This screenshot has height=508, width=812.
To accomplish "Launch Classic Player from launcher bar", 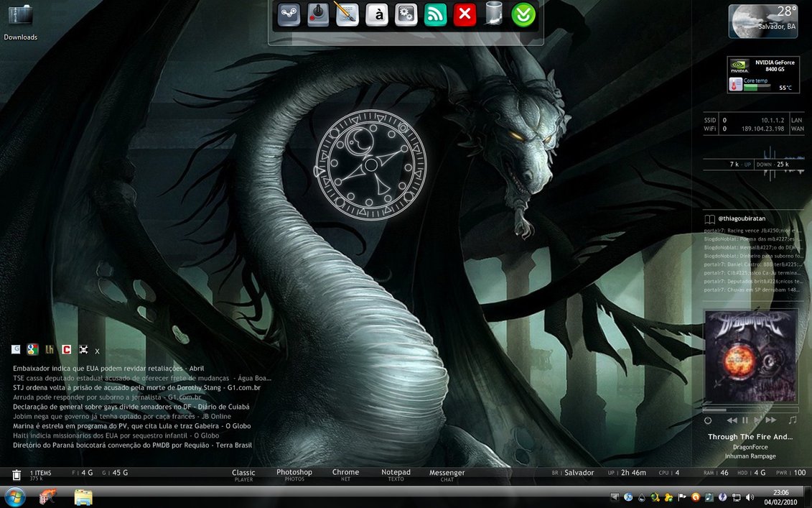I will 243,475.
